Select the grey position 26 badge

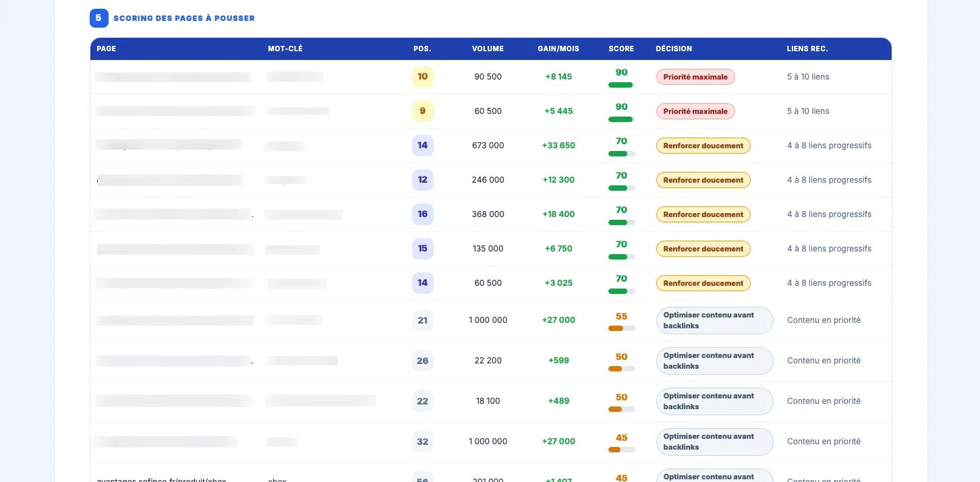point(423,361)
